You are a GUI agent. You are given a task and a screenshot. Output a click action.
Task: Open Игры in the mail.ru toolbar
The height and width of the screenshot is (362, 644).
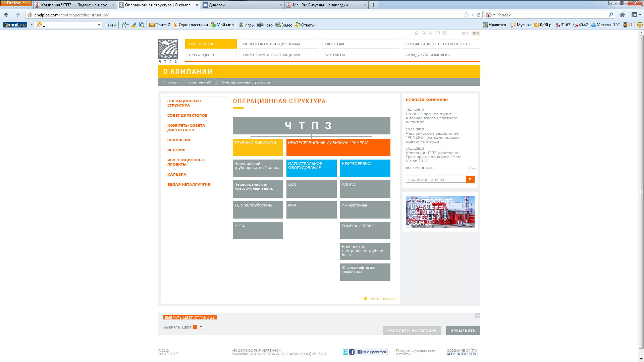click(x=247, y=25)
